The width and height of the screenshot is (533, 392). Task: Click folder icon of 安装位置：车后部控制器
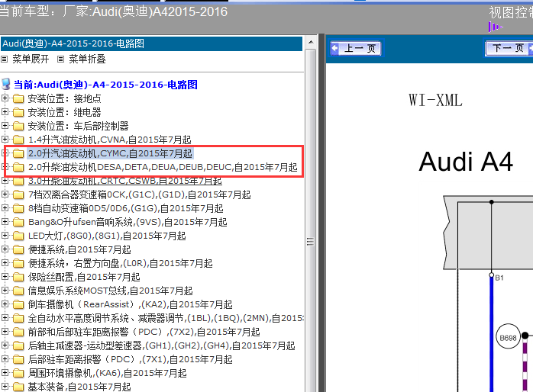pos(18,127)
